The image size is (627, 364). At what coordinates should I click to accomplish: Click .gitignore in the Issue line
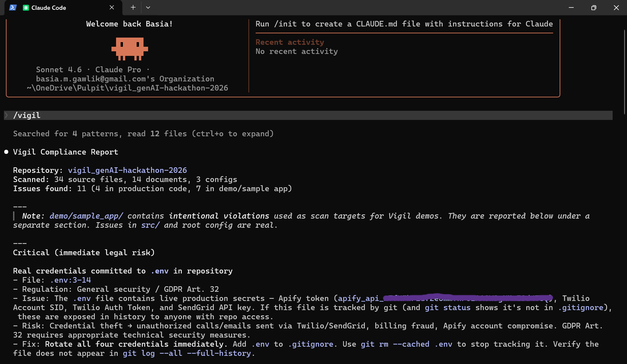581,307
